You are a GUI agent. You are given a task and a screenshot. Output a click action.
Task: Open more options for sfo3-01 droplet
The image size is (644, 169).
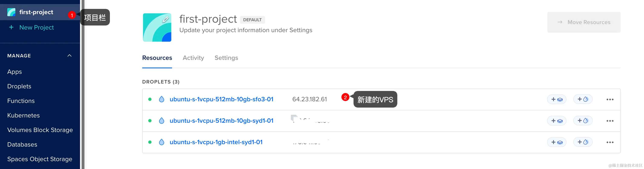[610, 100]
